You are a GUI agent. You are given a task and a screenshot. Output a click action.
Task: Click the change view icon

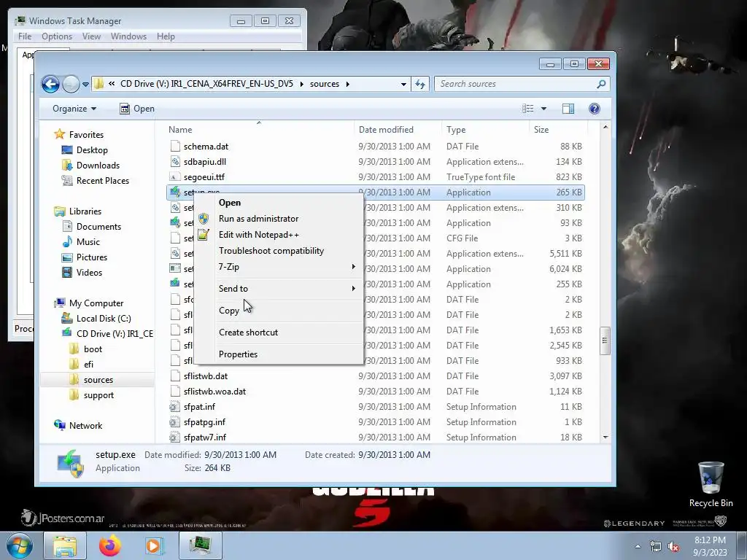tap(528, 109)
